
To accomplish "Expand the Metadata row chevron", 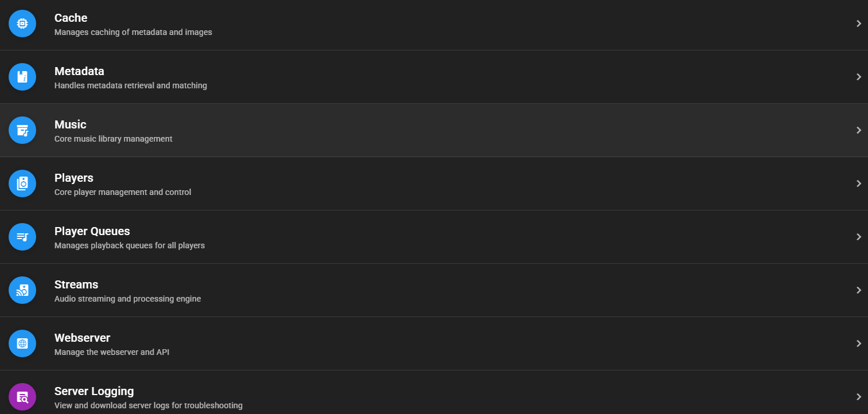I will pos(858,77).
